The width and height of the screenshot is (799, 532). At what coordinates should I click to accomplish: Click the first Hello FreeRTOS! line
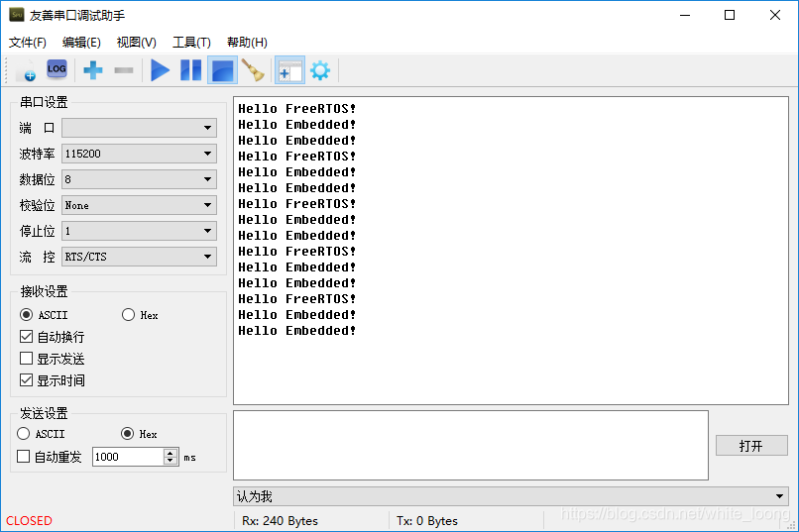point(297,109)
